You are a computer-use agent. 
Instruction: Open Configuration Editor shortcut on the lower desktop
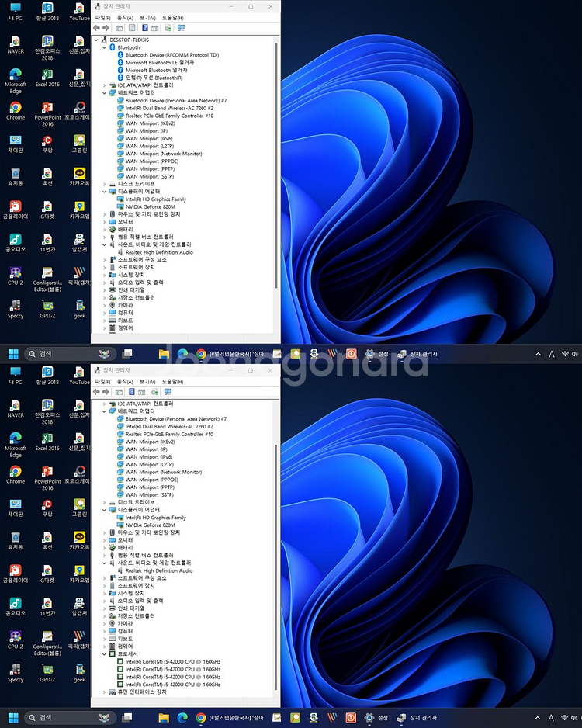(47, 643)
